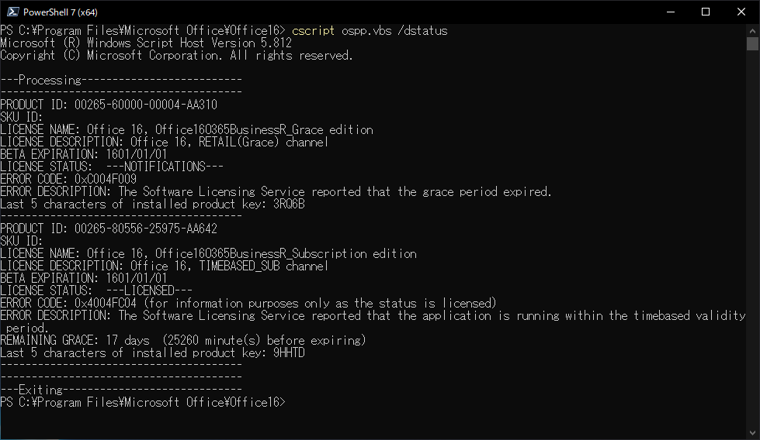Click the scrollbar down arrow
Viewport: 760px width, 440px height.
(752, 433)
